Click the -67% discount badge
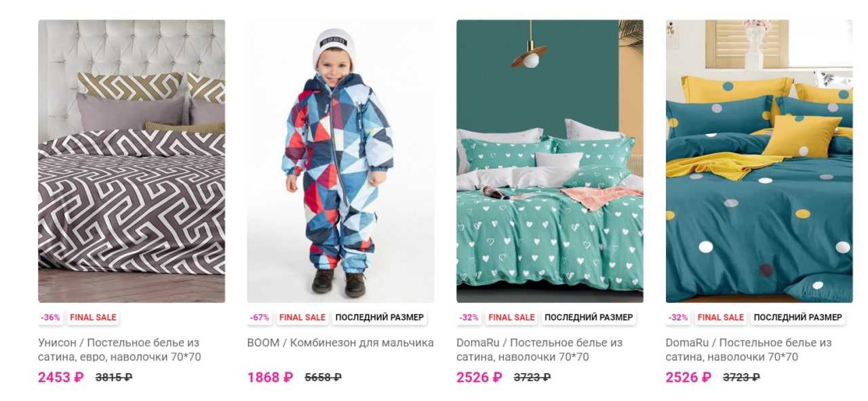The height and width of the screenshot is (401, 868). pyautogui.click(x=260, y=317)
